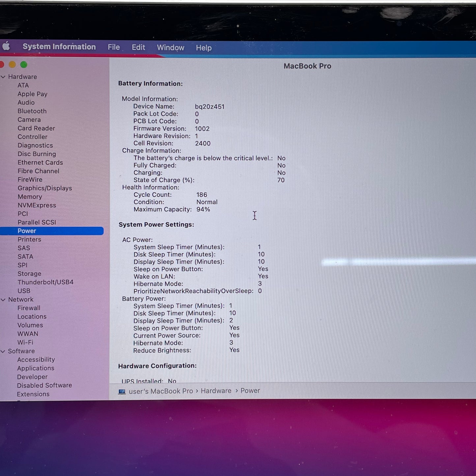This screenshot has height=476, width=476.
Task: Select Firewall under Network
Action: tap(29, 308)
